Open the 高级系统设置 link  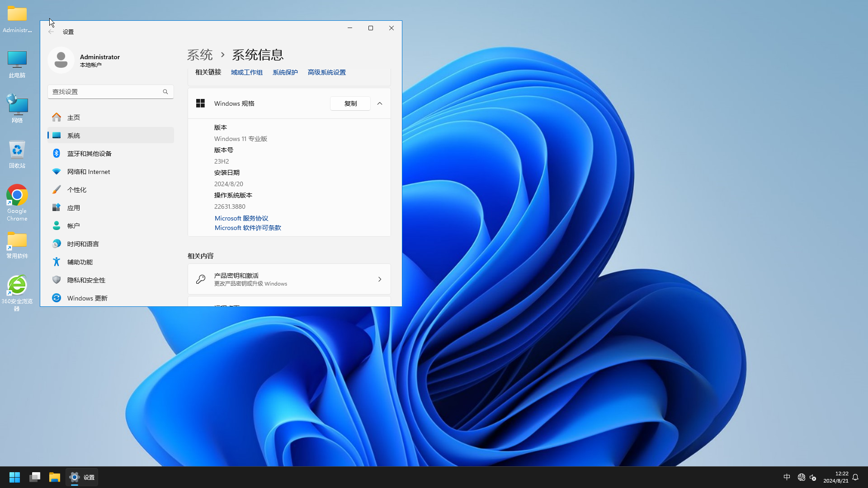click(326, 72)
